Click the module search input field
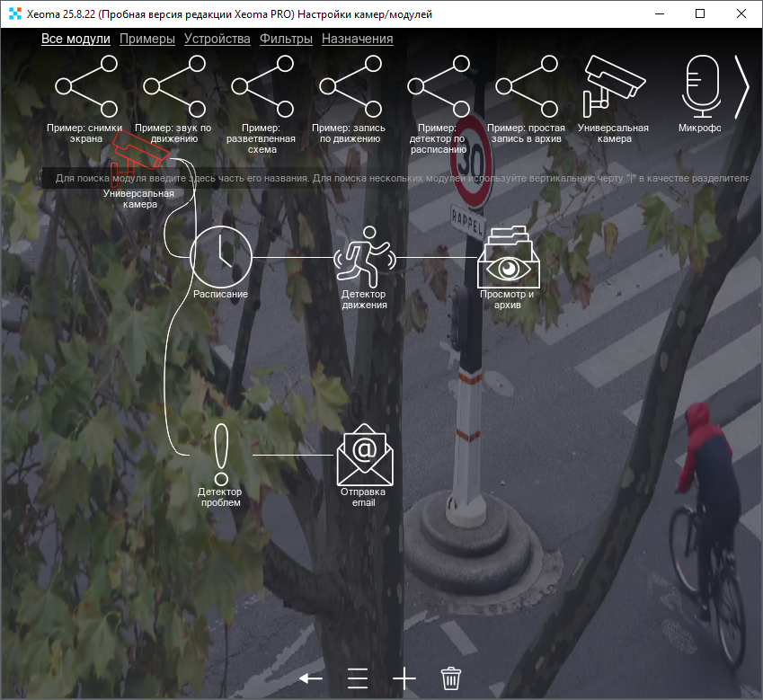763x700 pixels. 395,178
